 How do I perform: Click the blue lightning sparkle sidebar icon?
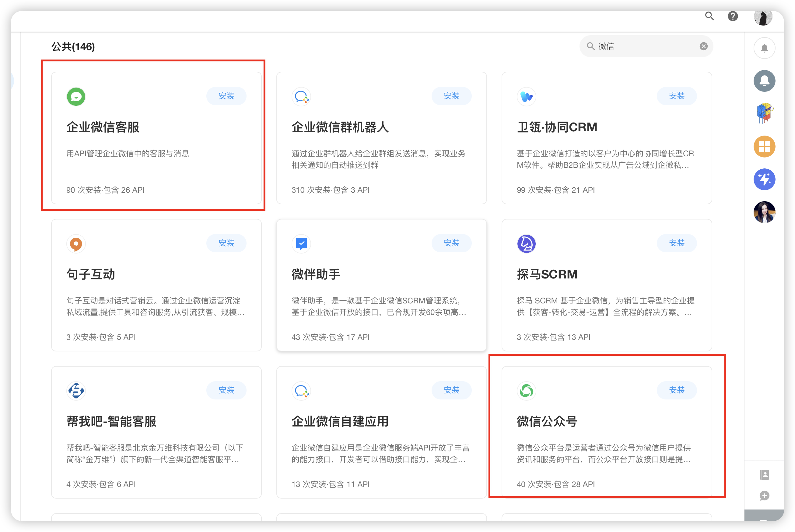pos(764,179)
